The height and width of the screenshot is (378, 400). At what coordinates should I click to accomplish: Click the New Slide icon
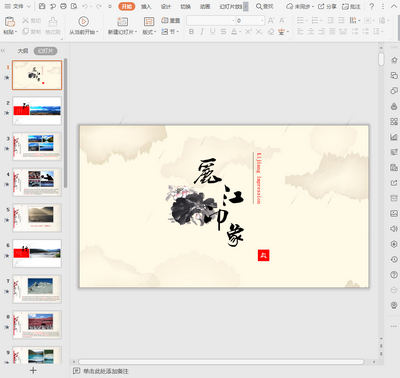click(x=122, y=22)
